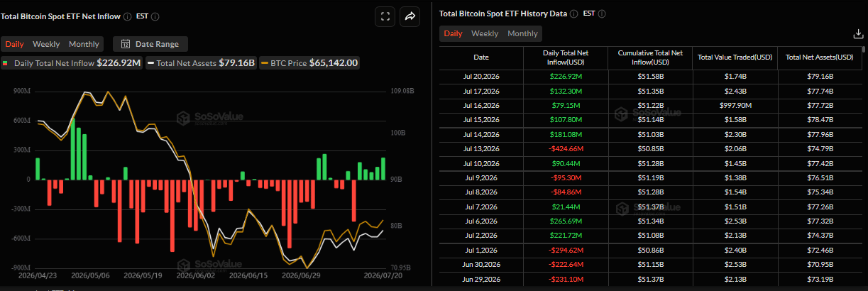Switch the chart to Monthly view
This screenshot has height=291, width=868.
coord(84,44)
